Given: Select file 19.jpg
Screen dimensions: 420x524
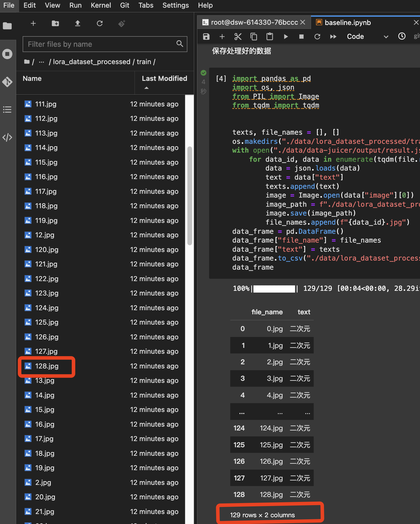Looking at the screenshot, I should point(101,468).
